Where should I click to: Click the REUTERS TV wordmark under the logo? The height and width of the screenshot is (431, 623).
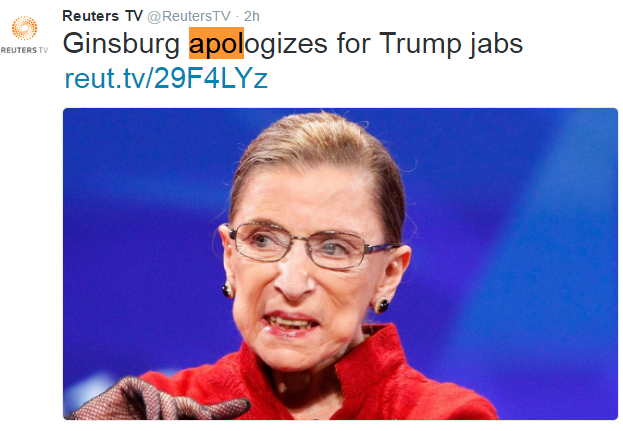(x=24, y=50)
